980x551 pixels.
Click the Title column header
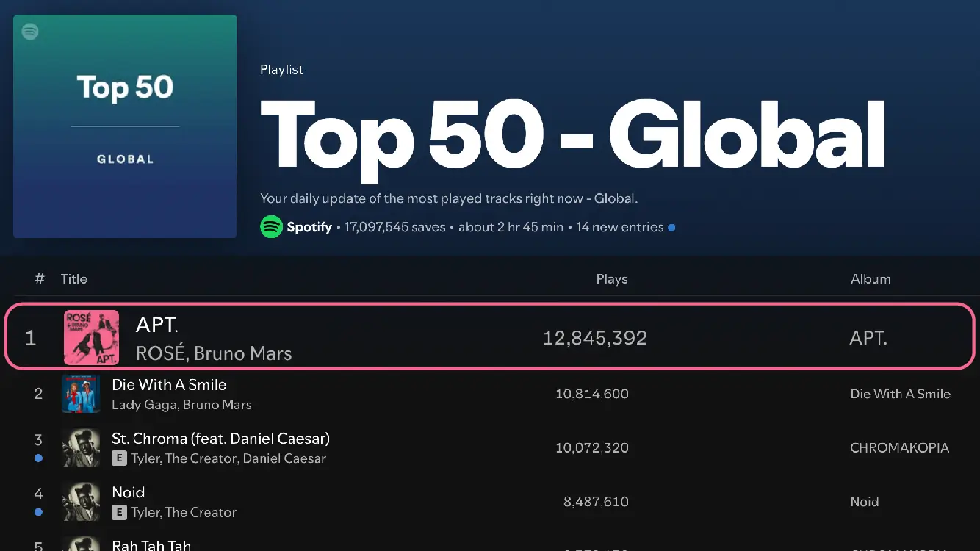click(x=73, y=279)
